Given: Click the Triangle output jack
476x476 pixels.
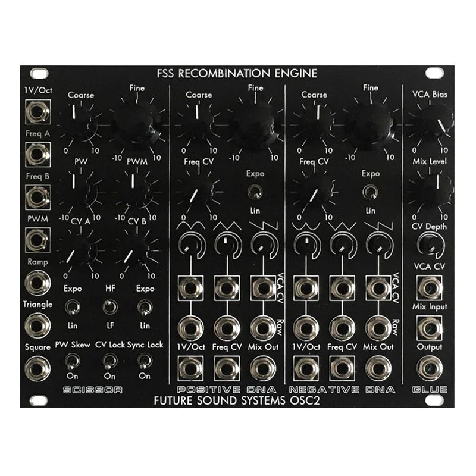Looking at the screenshot, I should click(37, 325).
